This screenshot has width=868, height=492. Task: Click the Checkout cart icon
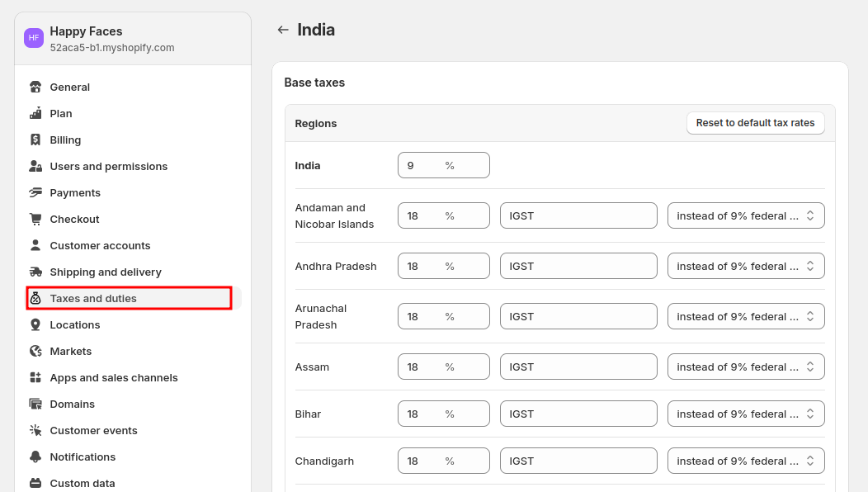[x=35, y=219]
